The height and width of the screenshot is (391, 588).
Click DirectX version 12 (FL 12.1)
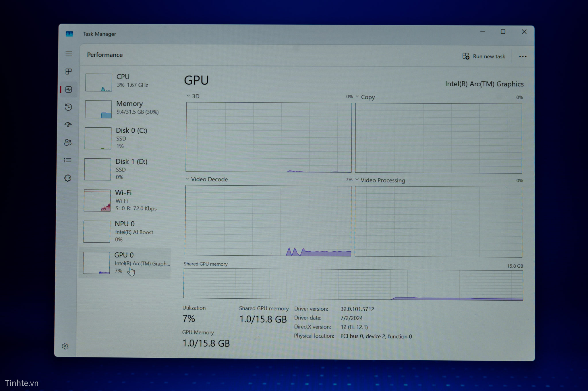coord(354,327)
